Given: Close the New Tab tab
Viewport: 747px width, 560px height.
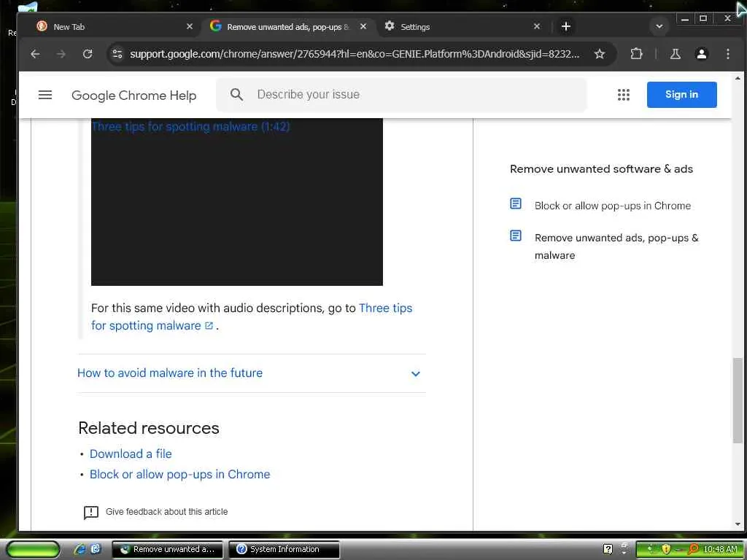Looking at the screenshot, I should 189,27.
